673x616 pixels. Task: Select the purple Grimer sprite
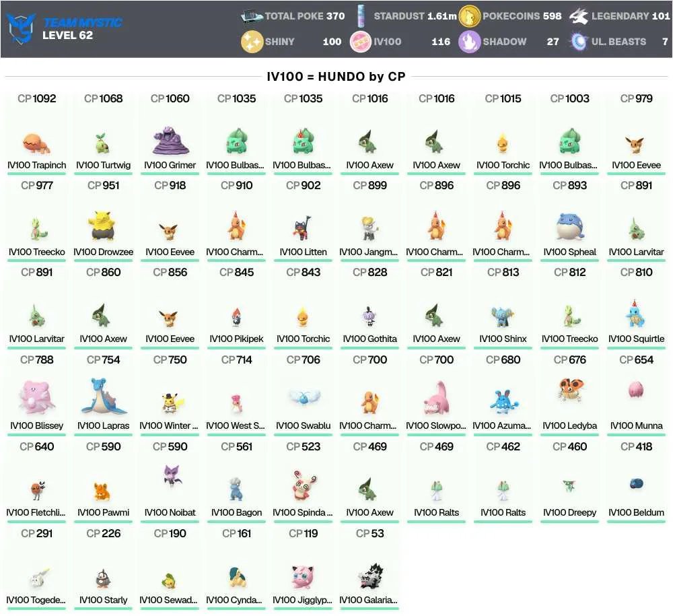click(170, 140)
